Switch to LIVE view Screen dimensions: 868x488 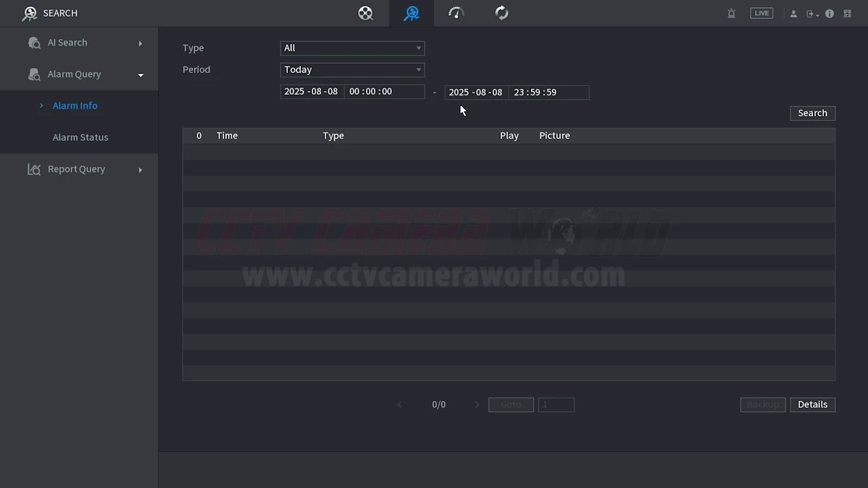[762, 13]
